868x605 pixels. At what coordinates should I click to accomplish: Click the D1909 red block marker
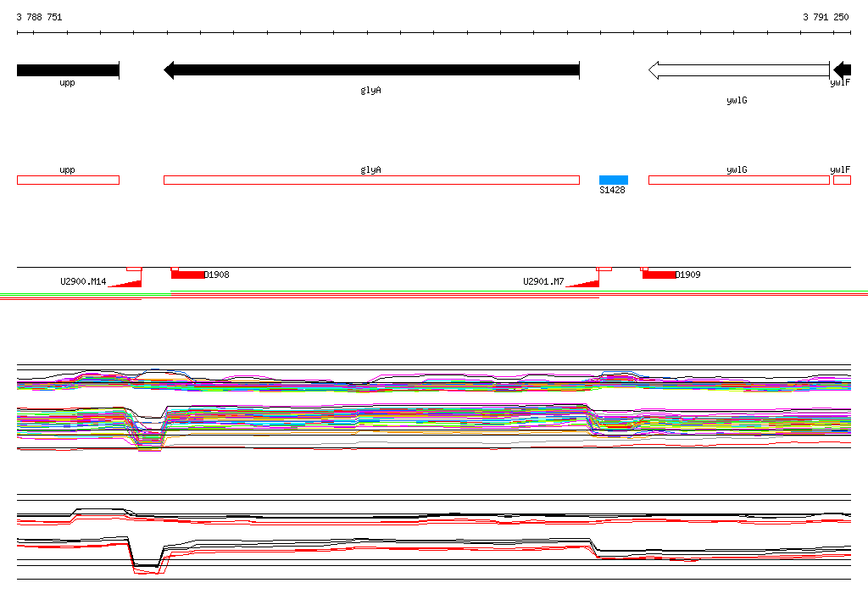click(x=659, y=275)
